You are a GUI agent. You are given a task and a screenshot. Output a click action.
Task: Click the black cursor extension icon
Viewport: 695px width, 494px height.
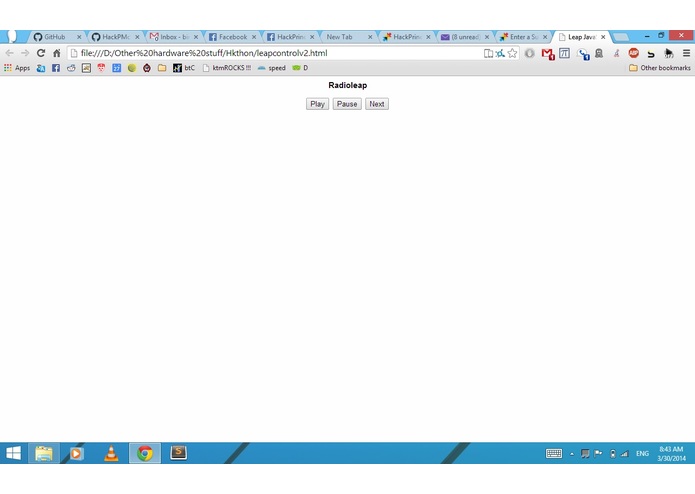tap(669, 54)
